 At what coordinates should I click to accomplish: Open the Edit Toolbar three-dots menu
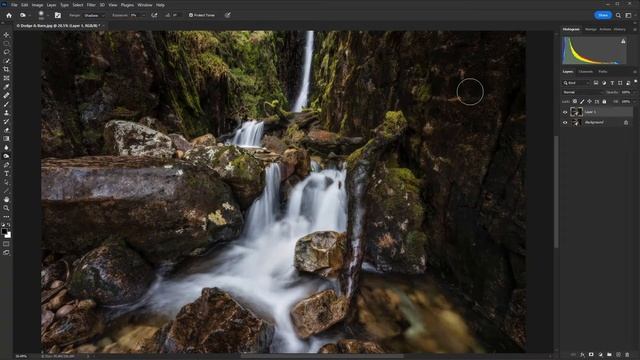click(6, 217)
